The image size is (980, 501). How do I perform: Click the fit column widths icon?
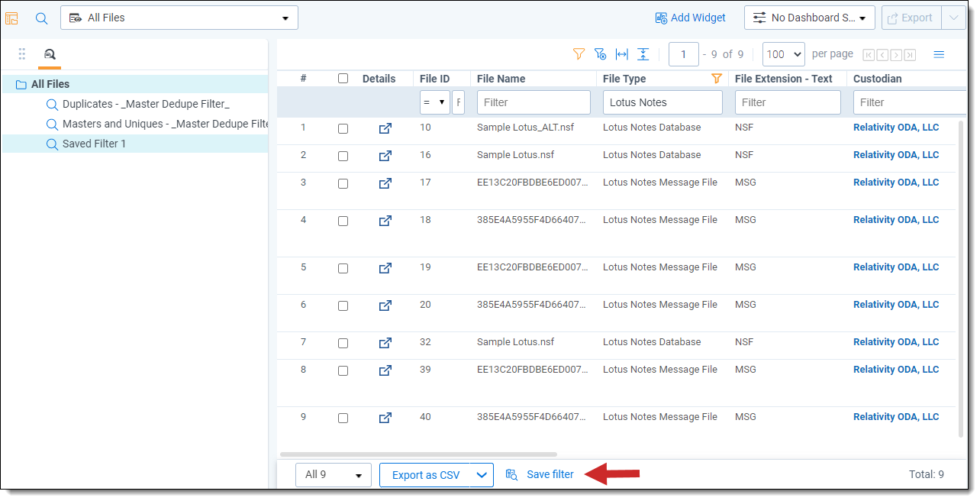pyautogui.click(x=622, y=54)
